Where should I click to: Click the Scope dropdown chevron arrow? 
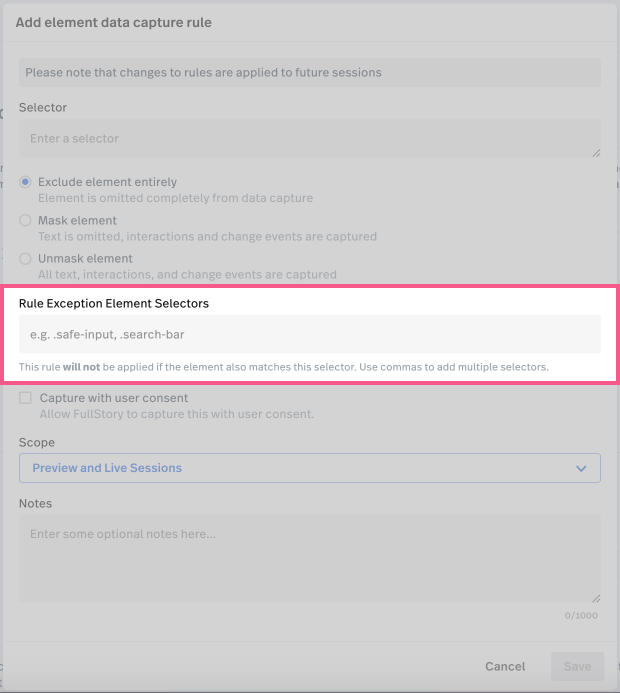click(x=581, y=468)
